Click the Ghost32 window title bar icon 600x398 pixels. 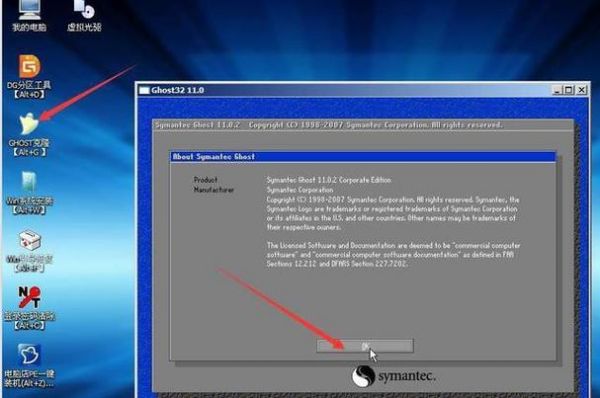pos(144,90)
